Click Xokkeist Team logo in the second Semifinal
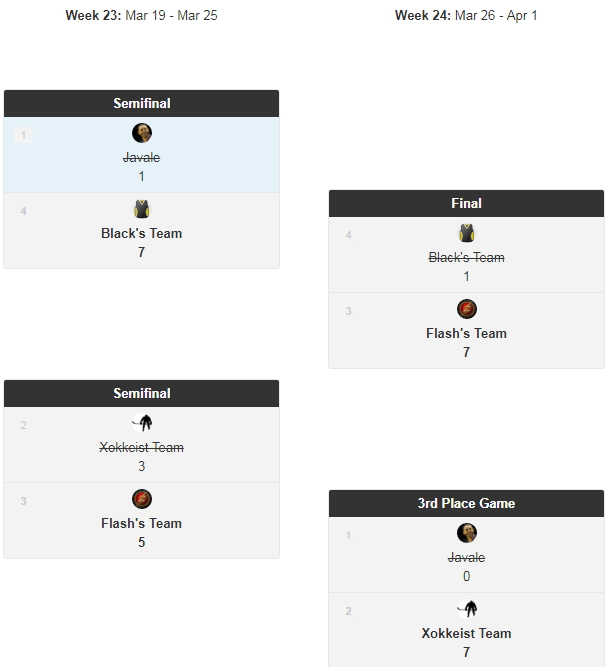Viewport: 615px width, 667px height. pos(142,423)
